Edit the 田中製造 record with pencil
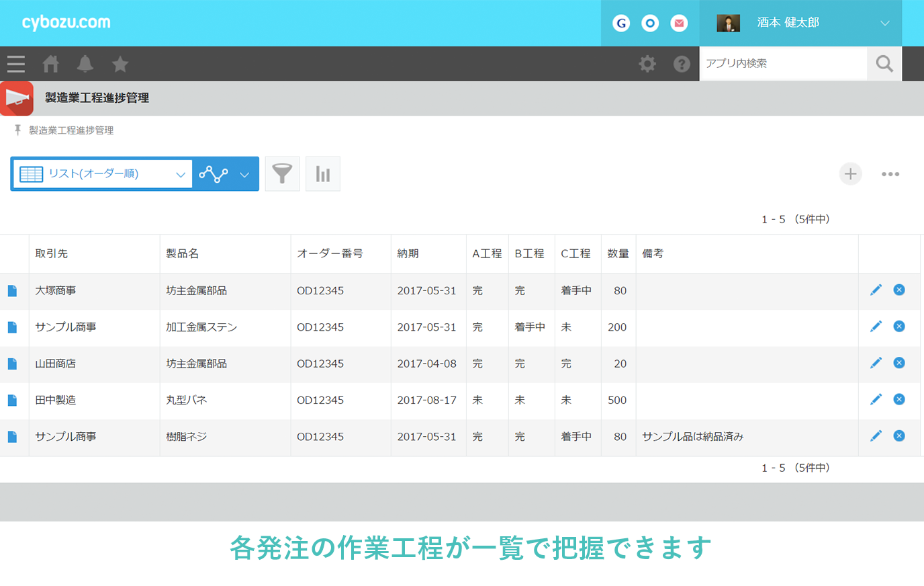Image resolution: width=924 pixels, height=586 pixels. 876,399
